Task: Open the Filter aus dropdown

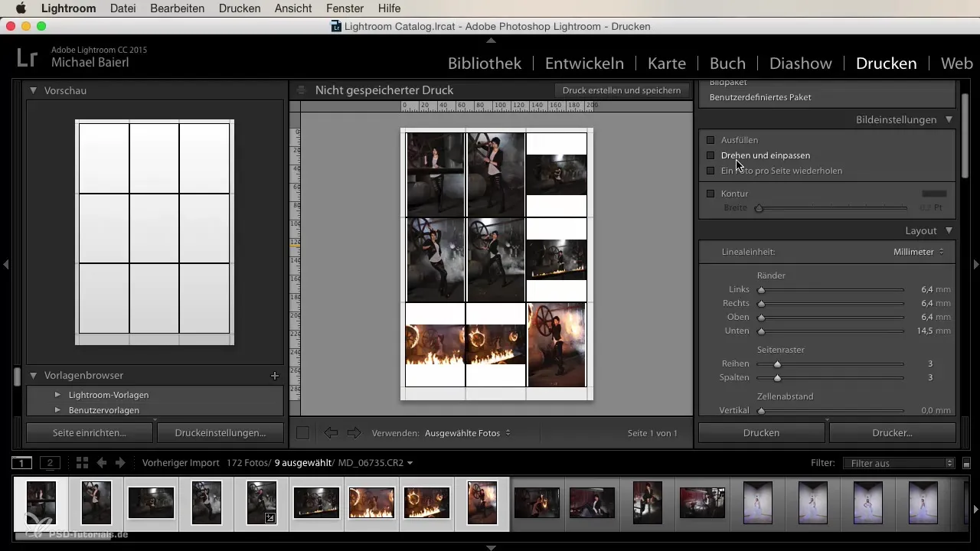Action: (x=899, y=463)
